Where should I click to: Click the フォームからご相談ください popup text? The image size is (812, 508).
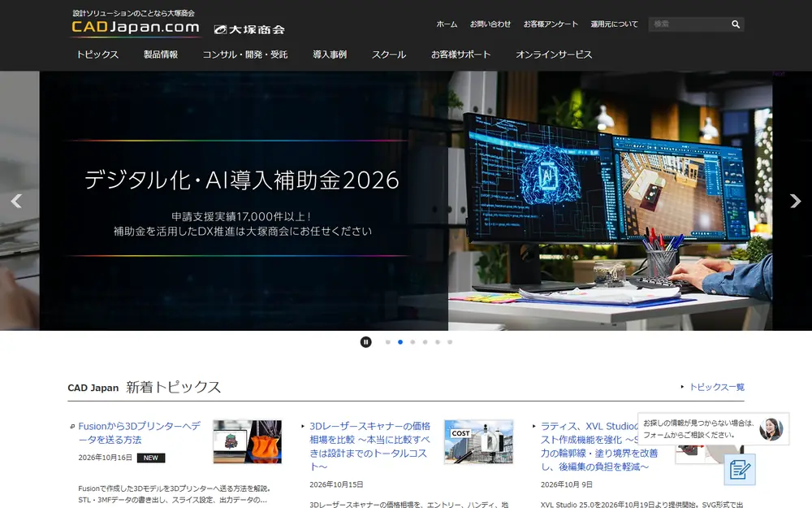click(x=689, y=435)
